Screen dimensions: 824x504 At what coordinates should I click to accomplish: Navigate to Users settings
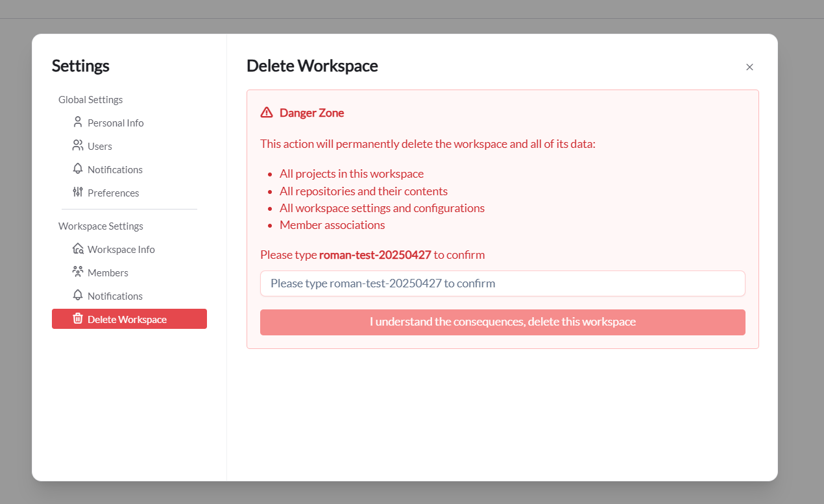coord(101,145)
